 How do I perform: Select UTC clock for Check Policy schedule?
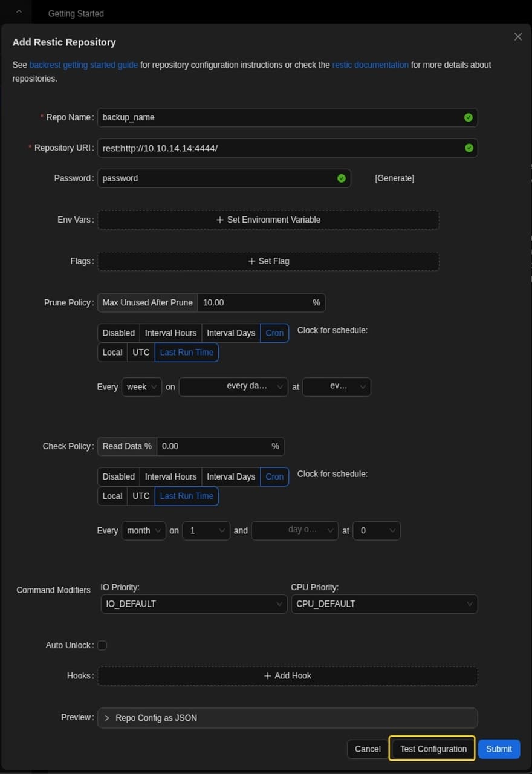pyautogui.click(x=141, y=496)
